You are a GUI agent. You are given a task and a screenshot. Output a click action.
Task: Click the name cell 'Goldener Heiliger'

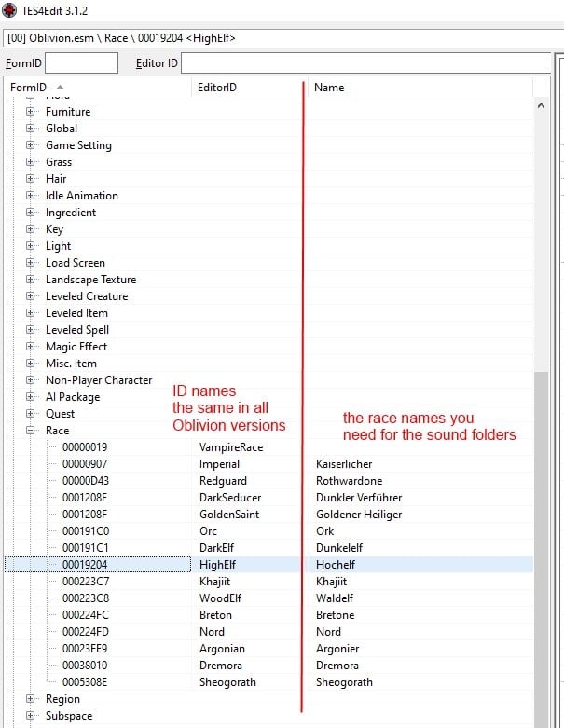(x=359, y=514)
